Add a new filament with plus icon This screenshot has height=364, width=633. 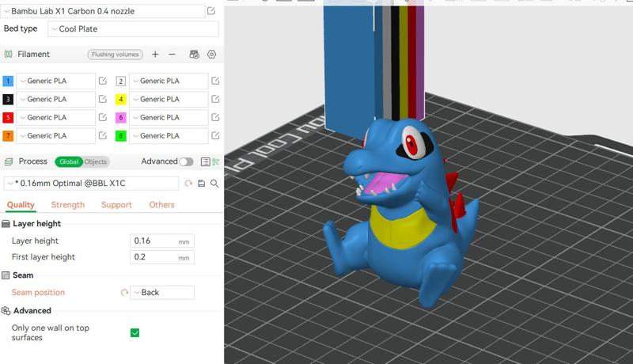point(155,54)
